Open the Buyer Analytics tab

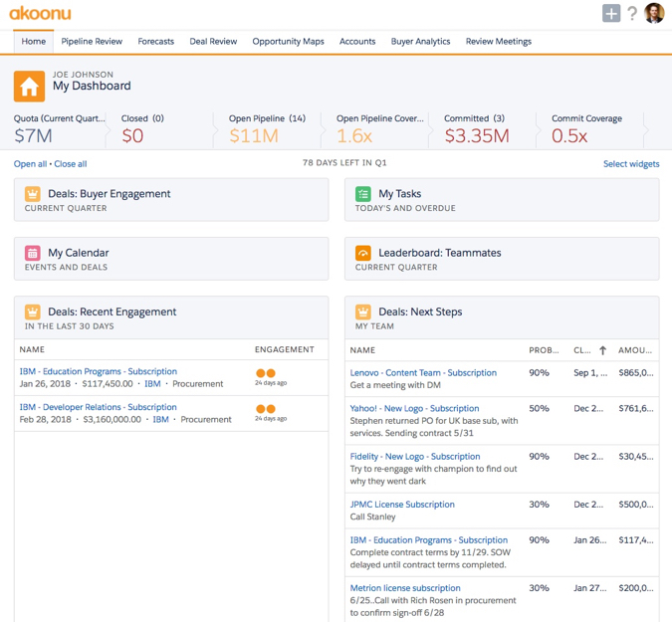[x=420, y=42]
